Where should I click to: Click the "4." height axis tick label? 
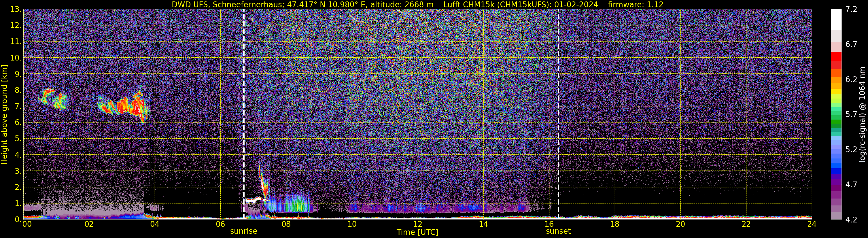point(18,155)
